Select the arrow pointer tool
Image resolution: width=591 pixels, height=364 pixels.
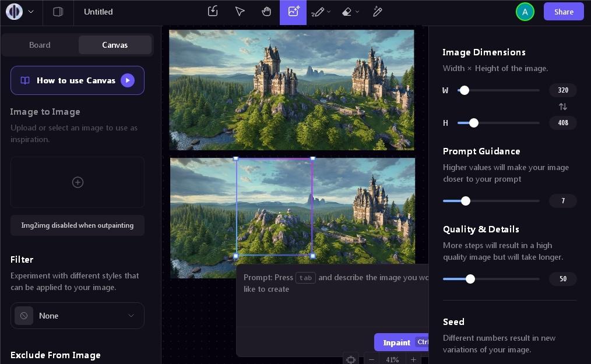pos(240,12)
